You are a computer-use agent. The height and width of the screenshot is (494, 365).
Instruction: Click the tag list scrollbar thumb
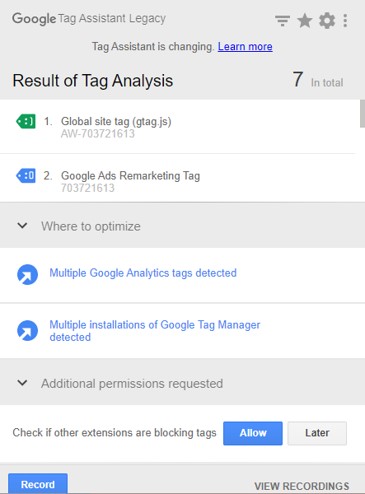(x=362, y=113)
